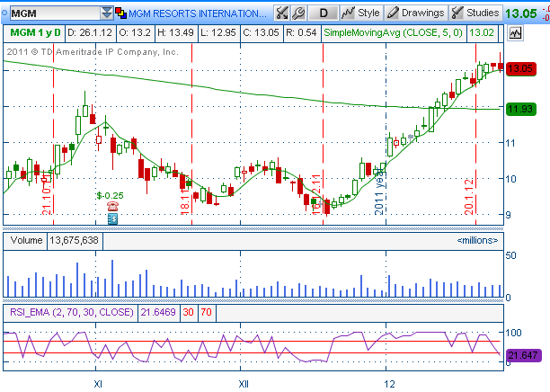Image resolution: width=550 pixels, height=392 pixels.
Task: Select the SimpleMovingAvg (CLOSE, 5, 0) study label
Action: point(394,33)
